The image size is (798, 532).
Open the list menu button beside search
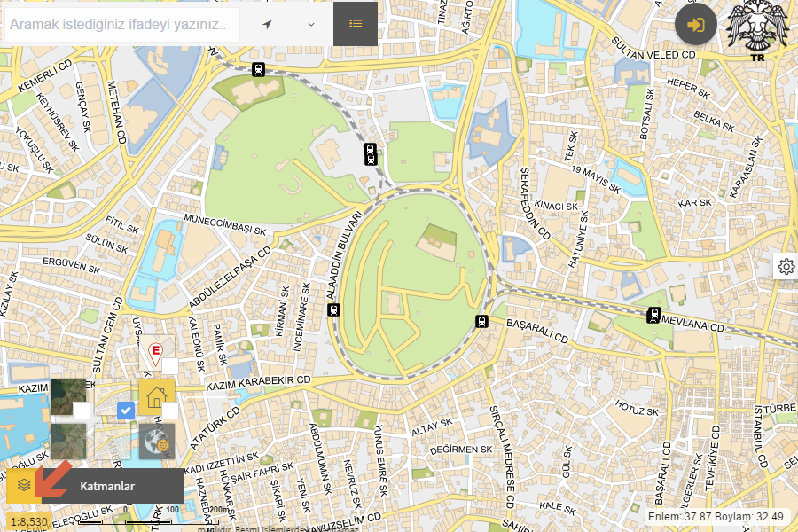point(356,24)
